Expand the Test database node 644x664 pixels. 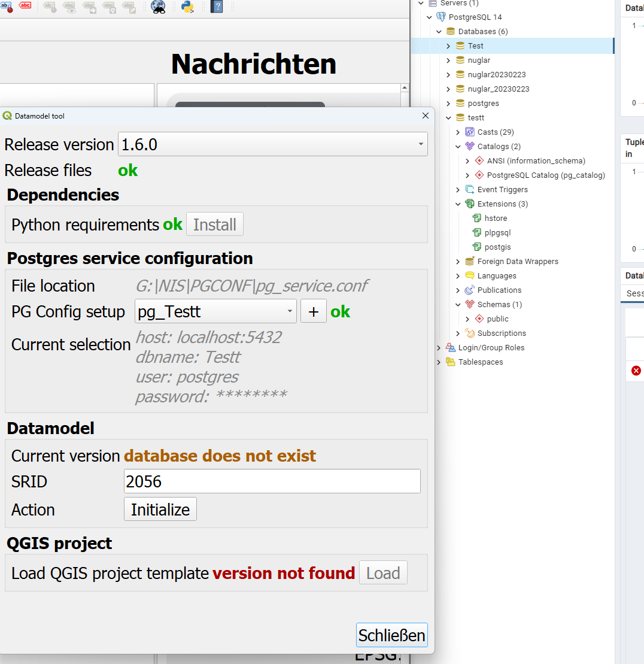(x=448, y=46)
